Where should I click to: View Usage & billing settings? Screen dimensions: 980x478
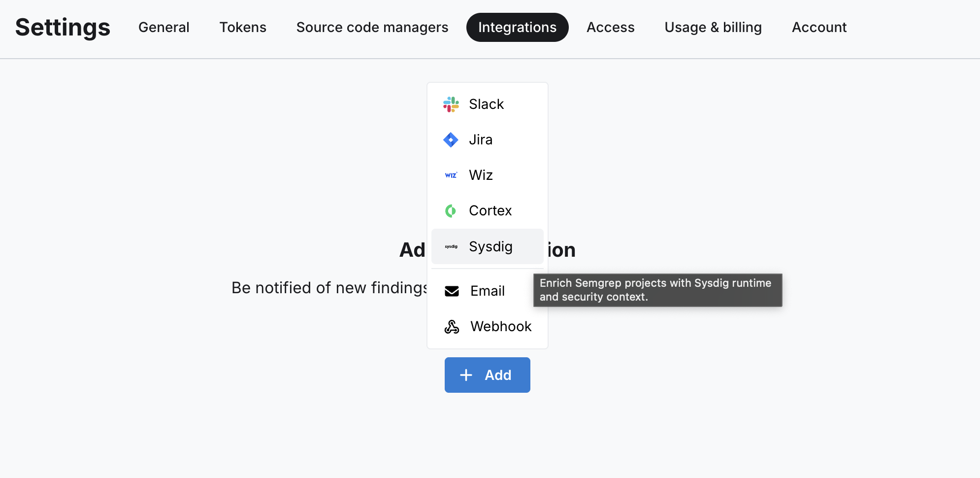(713, 27)
